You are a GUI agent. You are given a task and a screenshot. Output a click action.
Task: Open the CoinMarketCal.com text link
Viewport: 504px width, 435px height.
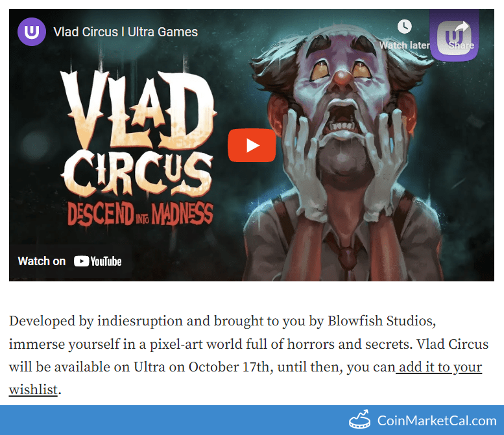coord(437,421)
